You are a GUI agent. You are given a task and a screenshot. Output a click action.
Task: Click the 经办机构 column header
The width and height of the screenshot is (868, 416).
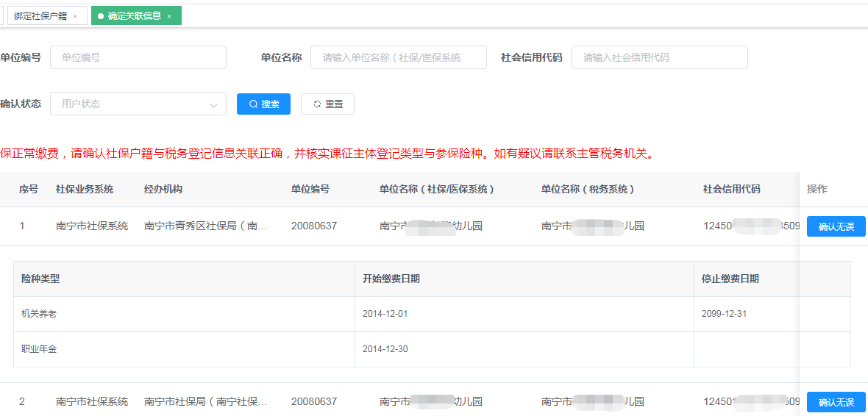pos(163,189)
